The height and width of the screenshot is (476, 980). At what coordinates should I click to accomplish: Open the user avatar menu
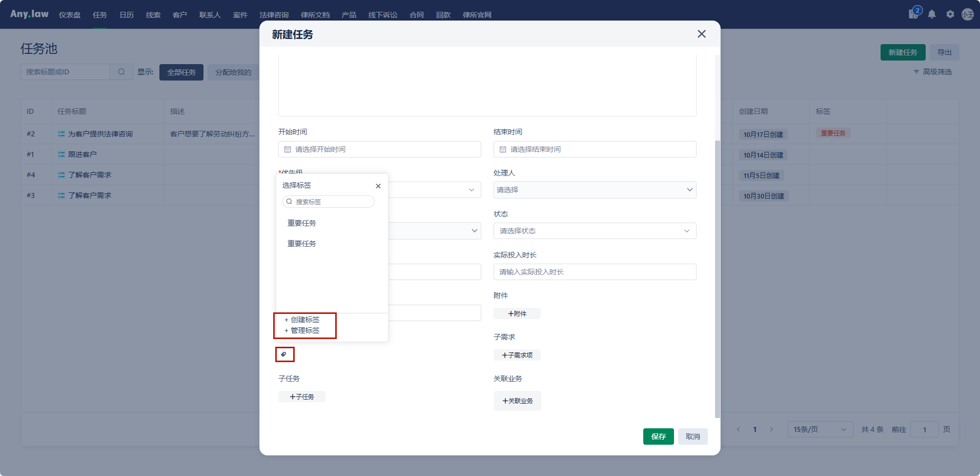click(968, 14)
